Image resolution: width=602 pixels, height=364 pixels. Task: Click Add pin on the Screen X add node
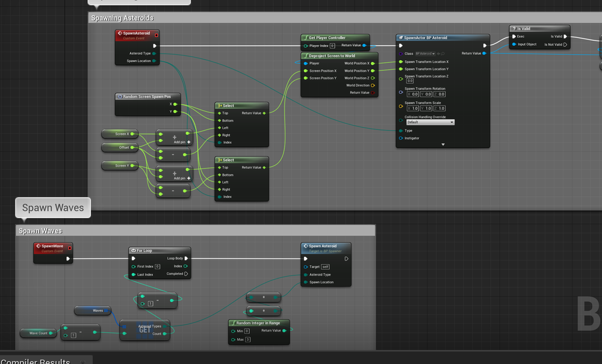[x=182, y=143]
